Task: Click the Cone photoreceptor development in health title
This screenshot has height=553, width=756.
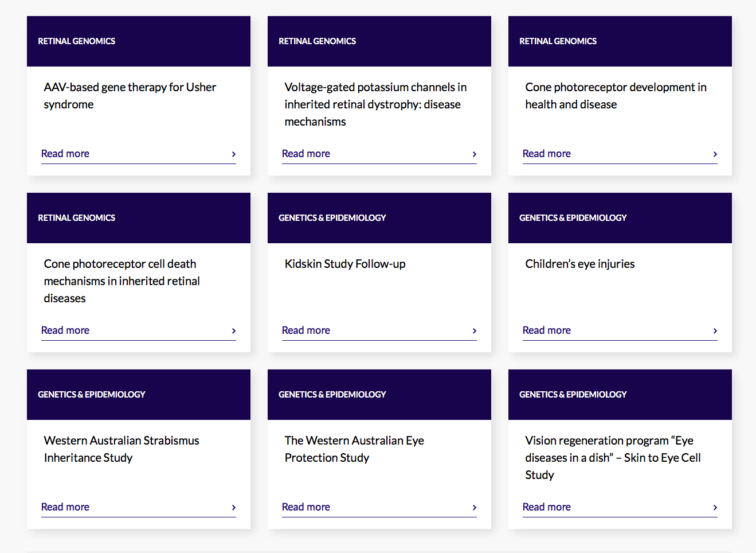Action: (616, 96)
